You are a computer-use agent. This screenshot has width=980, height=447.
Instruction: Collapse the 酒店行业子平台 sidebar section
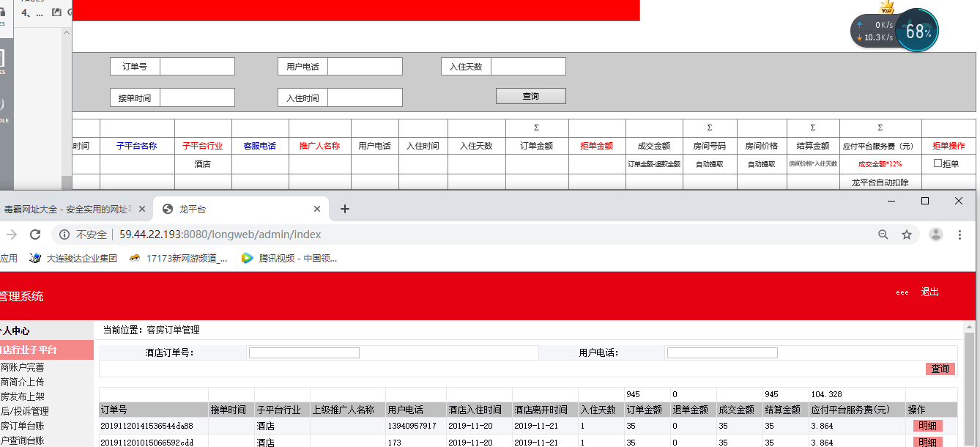(x=47, y=350)
